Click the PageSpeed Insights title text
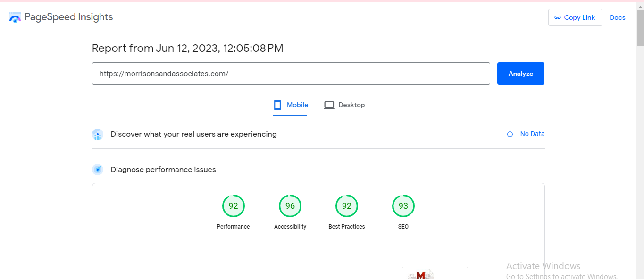 [68, 17]
